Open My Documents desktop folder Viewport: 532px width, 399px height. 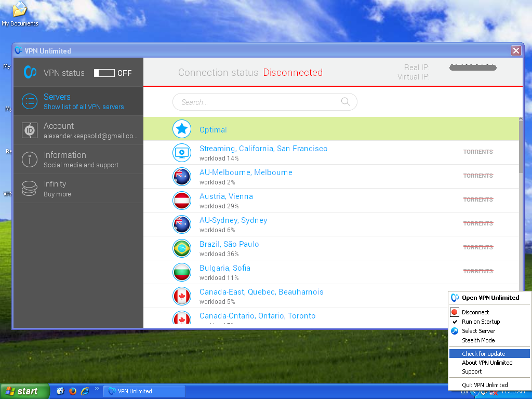[x=20, y=14]
